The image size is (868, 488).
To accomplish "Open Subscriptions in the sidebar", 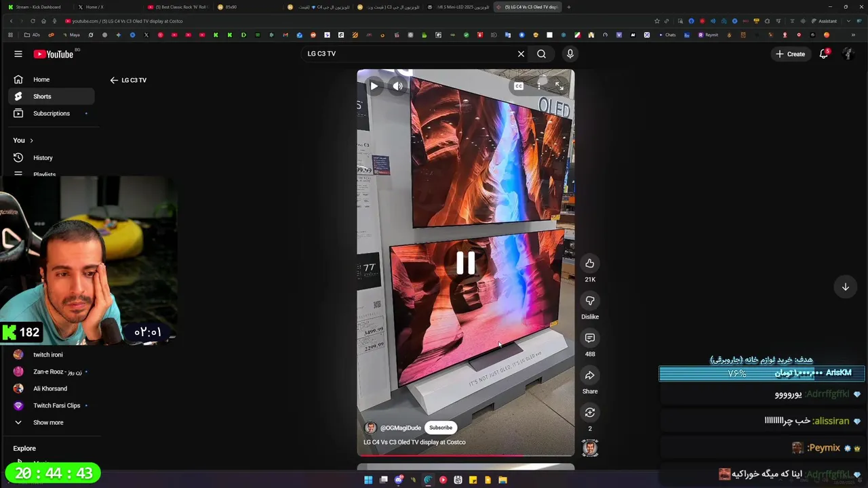I will click(52, 113).
